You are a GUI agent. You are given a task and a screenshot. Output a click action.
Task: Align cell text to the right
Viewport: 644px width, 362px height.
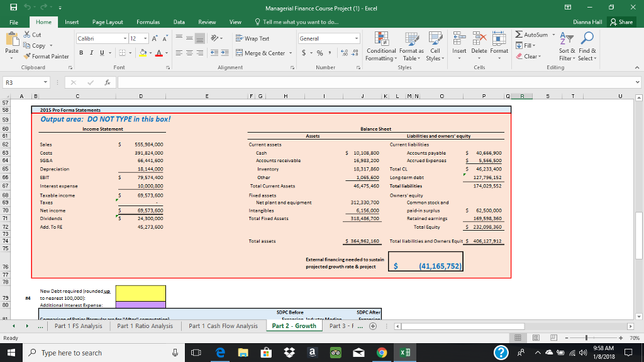pyautogui.click(x=199, y=53)
